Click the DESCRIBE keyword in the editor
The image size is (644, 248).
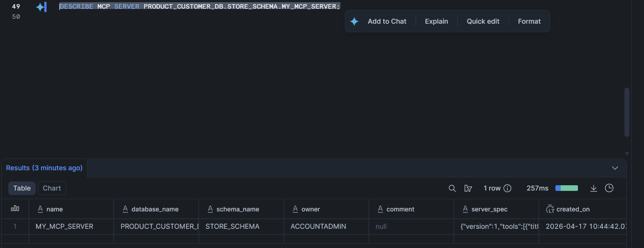[x=76, y=6]
